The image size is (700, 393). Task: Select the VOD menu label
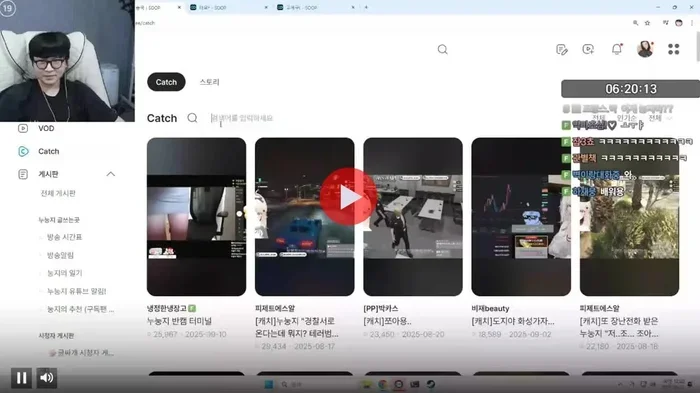click(46, 129)
